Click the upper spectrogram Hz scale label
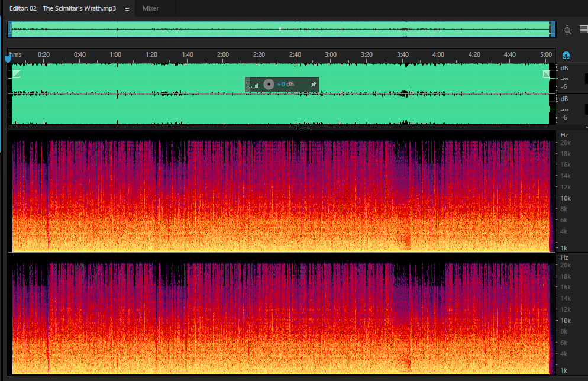Viewport: 588px width, 381px height. 564,135
